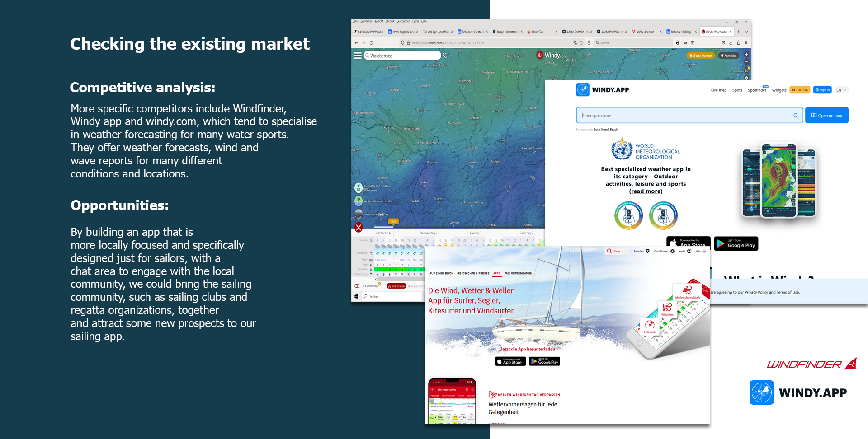Select Windgeschwindigkeit tile on Windfinder phone
The height and width of the screenshot is (439, 868).
[x=687, y=292]
